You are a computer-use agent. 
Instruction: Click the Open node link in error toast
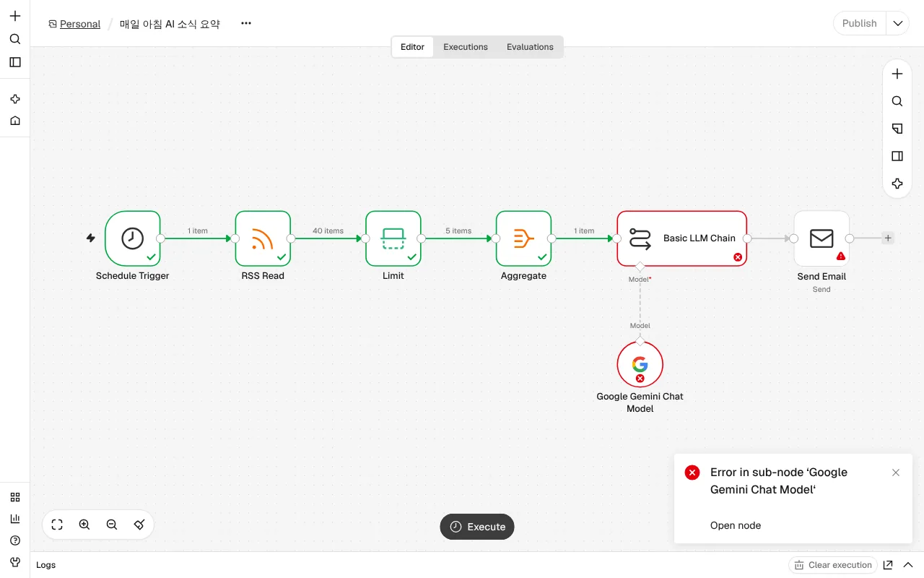(x=736, y=525)
